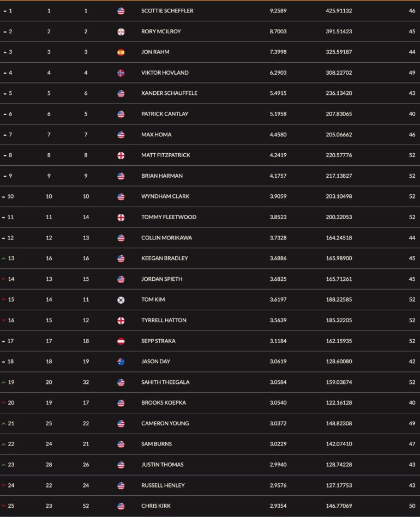420x517 pixels.
Task: Click Xander Schauffele's average points 5.4915
Action: click(x=278, y=93)
